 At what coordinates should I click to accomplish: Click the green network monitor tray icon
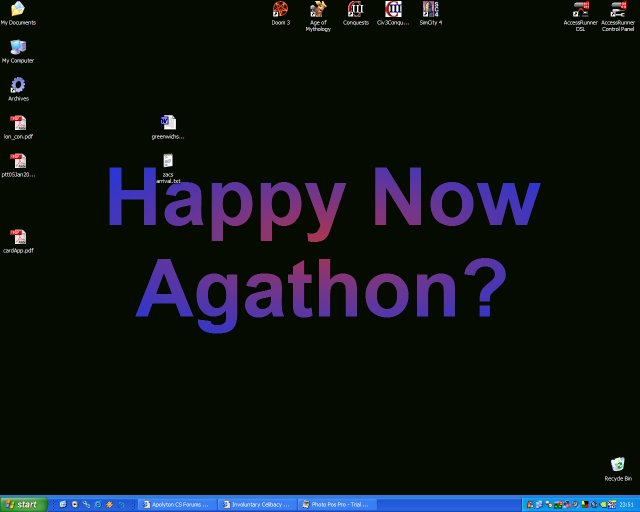coord(558,505)
